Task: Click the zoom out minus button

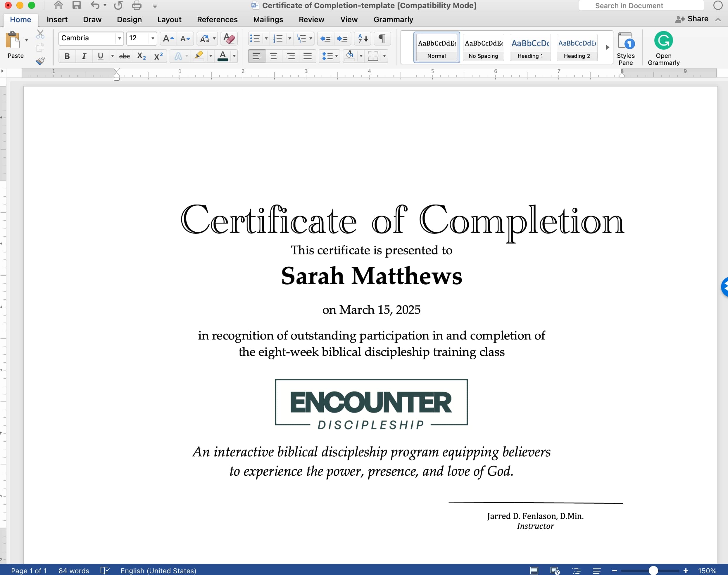Action: [615, 571]
